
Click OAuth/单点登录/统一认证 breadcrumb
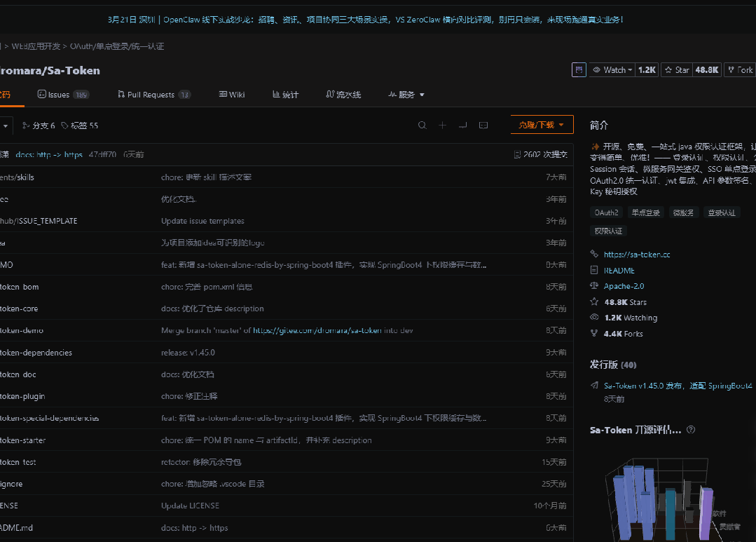[117, 46]
